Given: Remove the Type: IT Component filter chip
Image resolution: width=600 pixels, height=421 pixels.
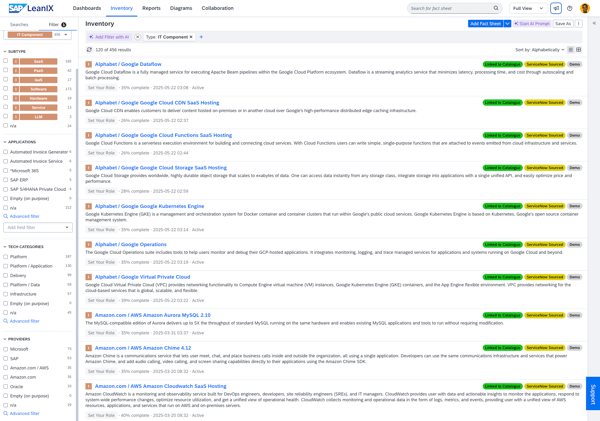Looking at the screenshot, I should tap(191, 37).
